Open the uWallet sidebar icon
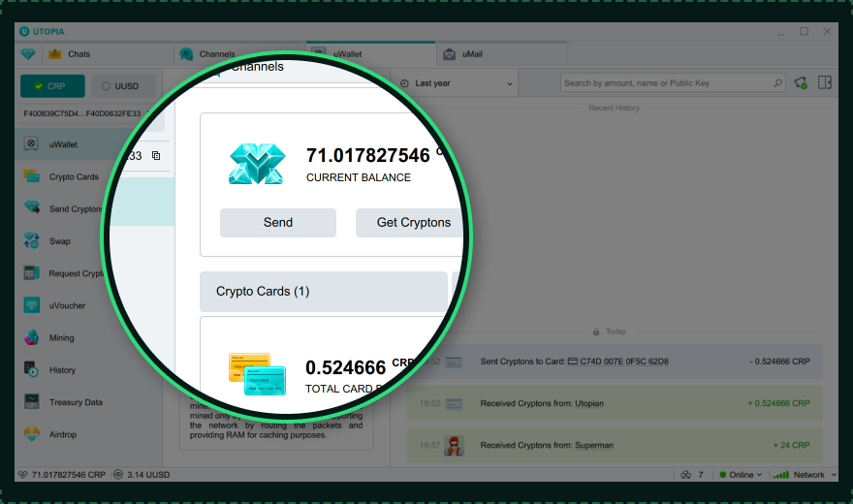The width and height of the screenshot is (853, 504). coord(31,144)
